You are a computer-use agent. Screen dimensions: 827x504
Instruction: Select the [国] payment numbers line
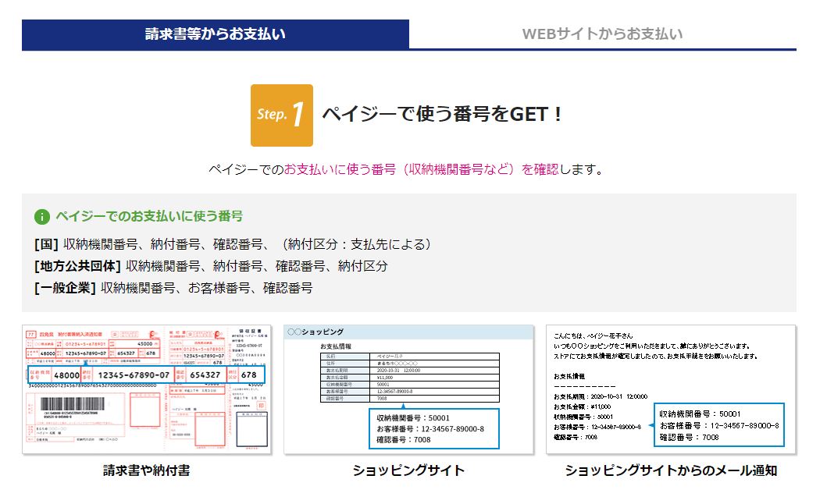pyautogui.click(x=232, y=244)
